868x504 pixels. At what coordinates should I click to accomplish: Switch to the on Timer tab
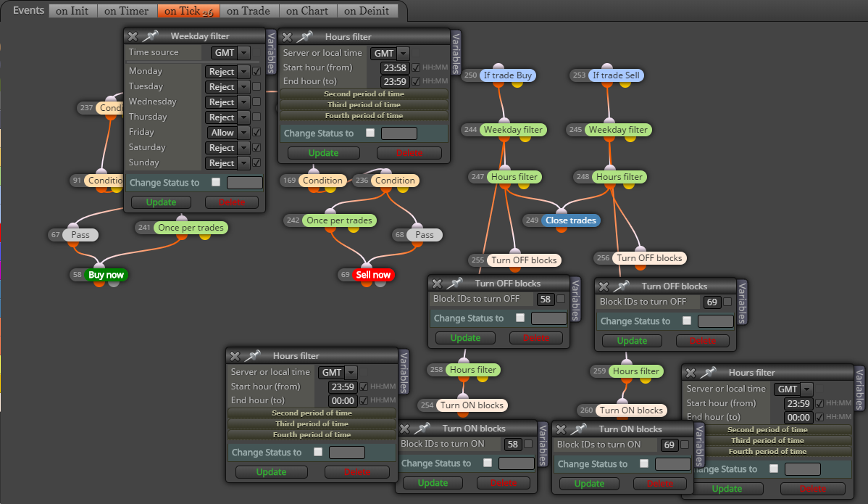coord(127,11)
